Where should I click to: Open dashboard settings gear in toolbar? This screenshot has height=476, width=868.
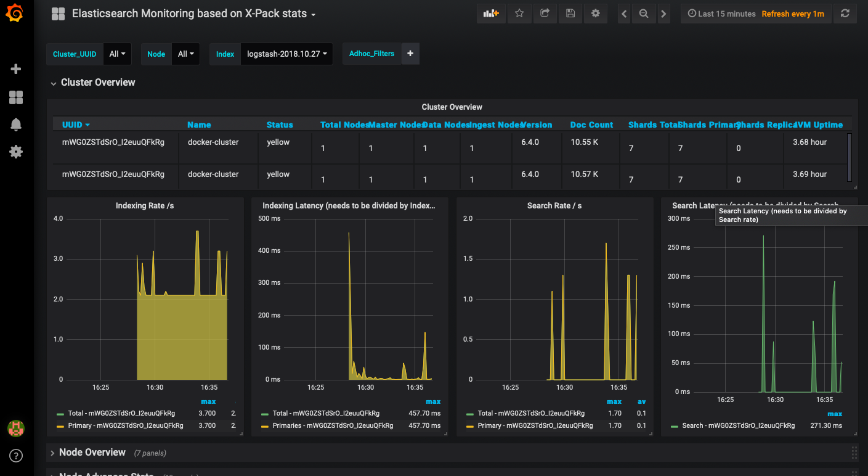pos(595,14)
